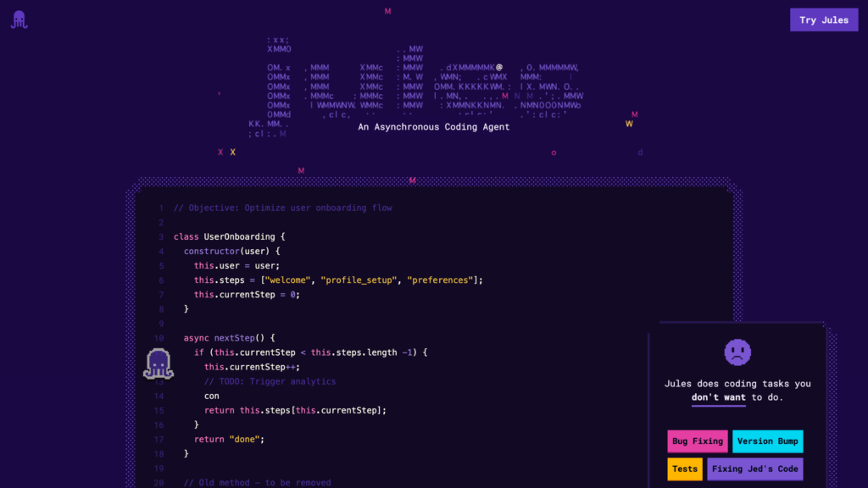This screenshot has width=868, height=488.
Task: Click the "// Old method – to be removed" comment
Action: [x=258, y=482]
